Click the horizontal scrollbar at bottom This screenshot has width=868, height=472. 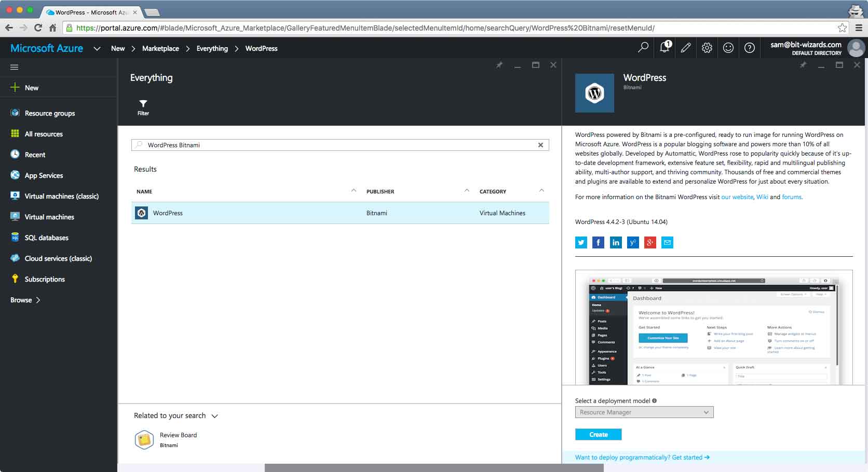[x=434, y=468]
